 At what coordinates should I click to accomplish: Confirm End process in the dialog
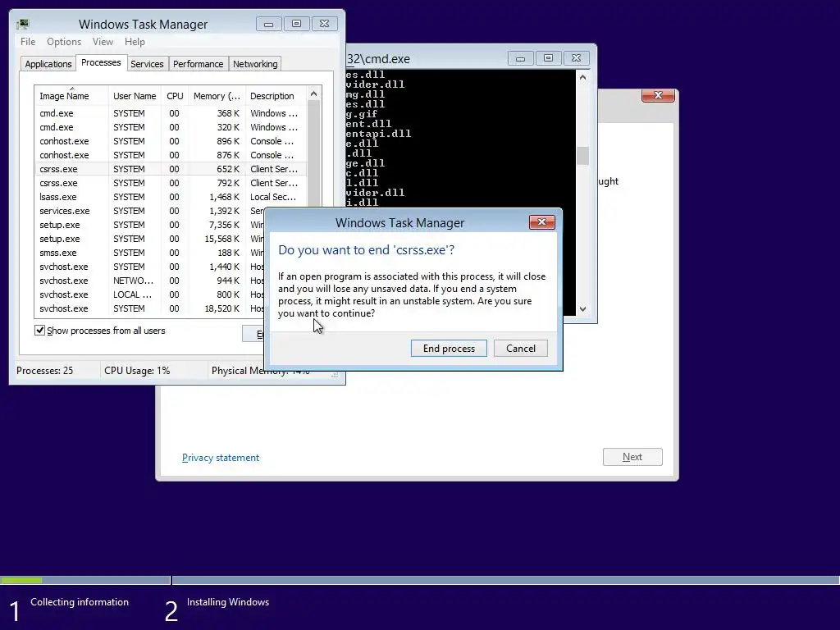(449, 348)
